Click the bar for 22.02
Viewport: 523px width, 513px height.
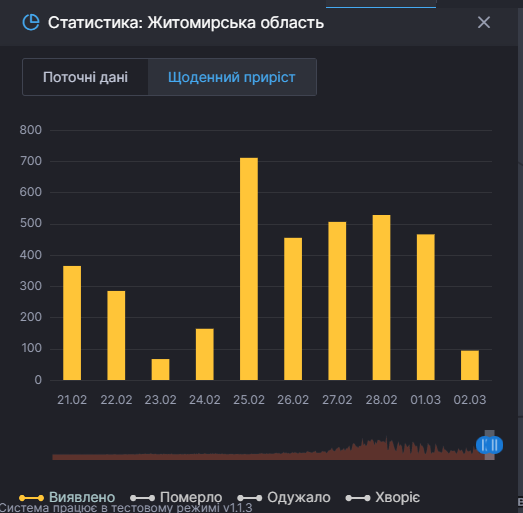point(116,335)
